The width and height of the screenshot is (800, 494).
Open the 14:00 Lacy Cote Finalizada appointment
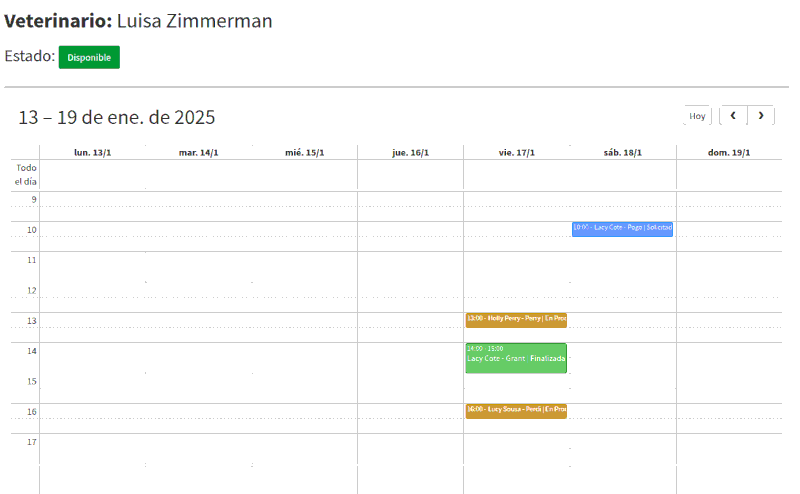[x=516, y=358]
